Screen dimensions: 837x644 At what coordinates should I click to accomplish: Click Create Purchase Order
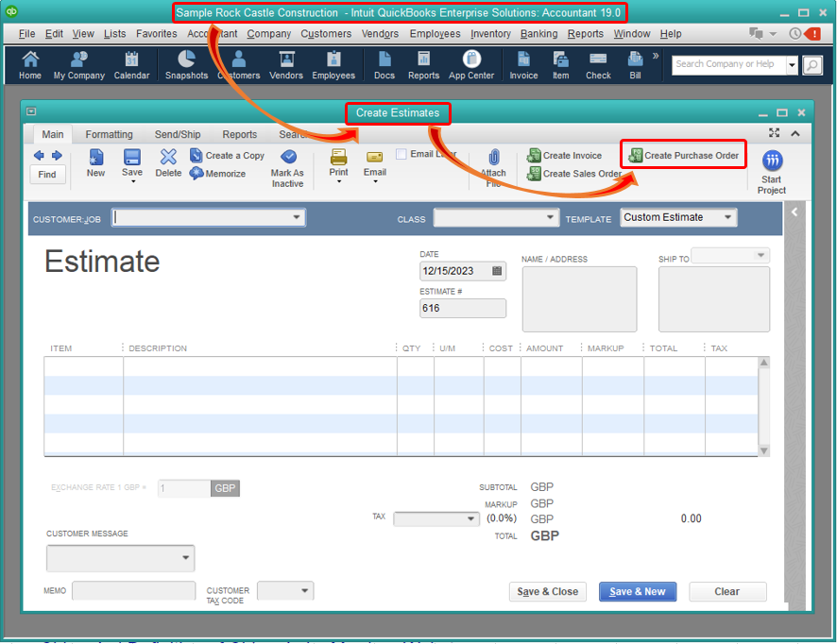684,155
